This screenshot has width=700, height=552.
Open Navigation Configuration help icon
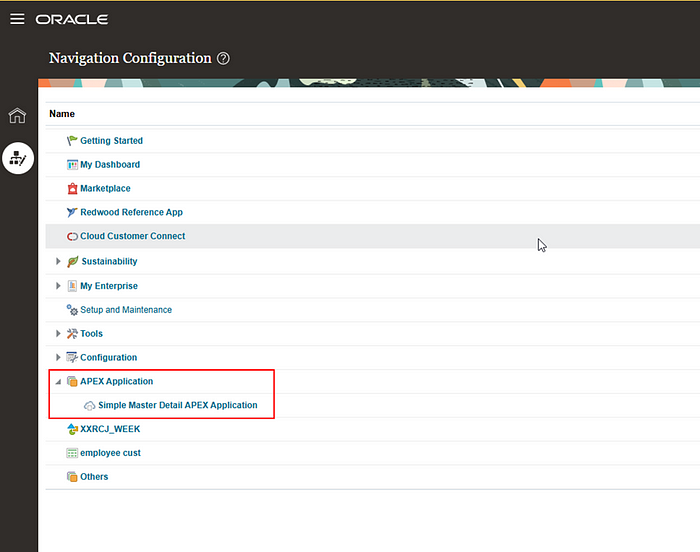click(223, 59)
